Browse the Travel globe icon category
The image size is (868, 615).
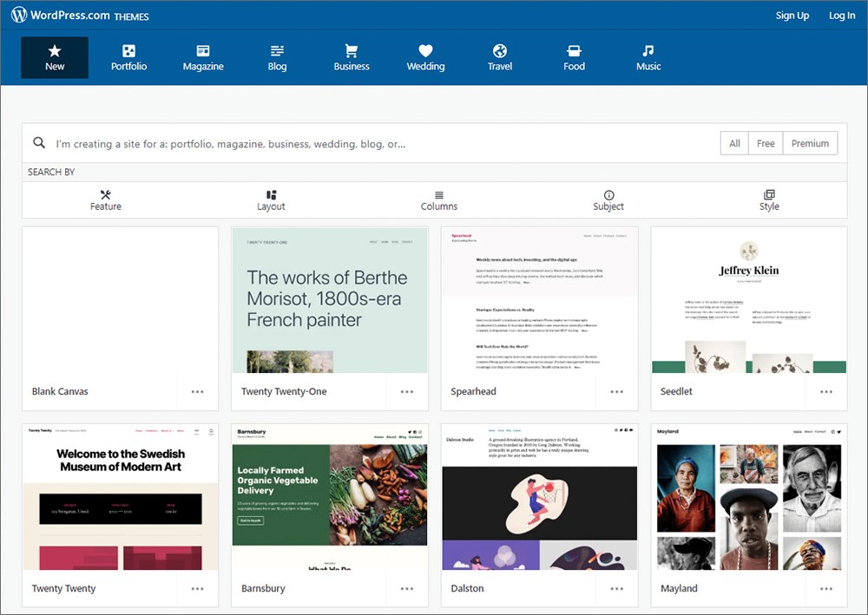tap(500, 51)
